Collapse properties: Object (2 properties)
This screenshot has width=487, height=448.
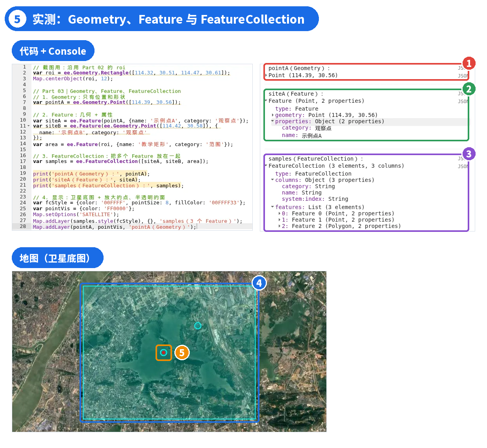click(x=273, y=121)
